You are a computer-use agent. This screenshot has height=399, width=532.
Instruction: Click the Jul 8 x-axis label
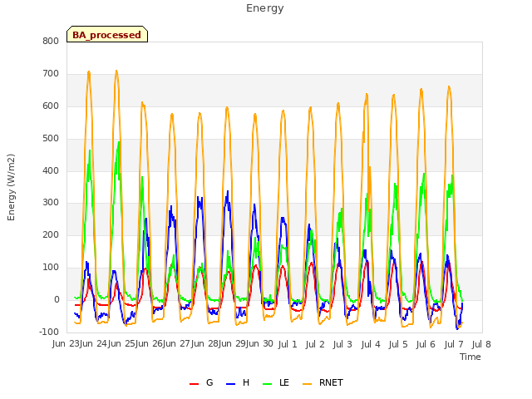pos(481,344)
